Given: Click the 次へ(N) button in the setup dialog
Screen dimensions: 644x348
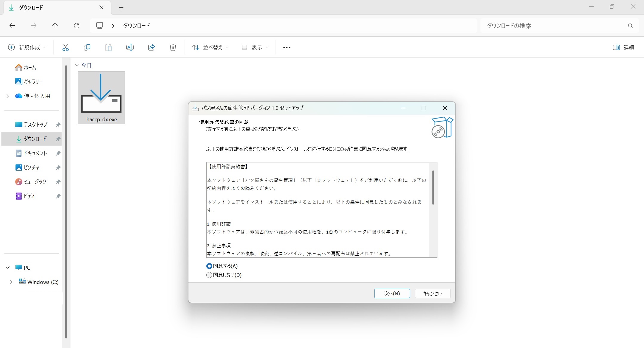Looking at the screenshot, I should pyautogui.click(x=392, y=293).
